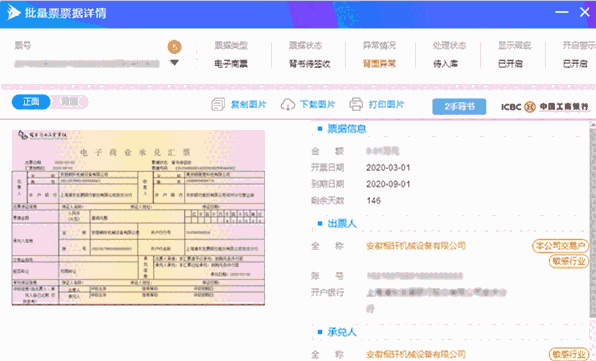
Task: Click 背面异常 abnormal status text
Action: (x=379, y=64)
